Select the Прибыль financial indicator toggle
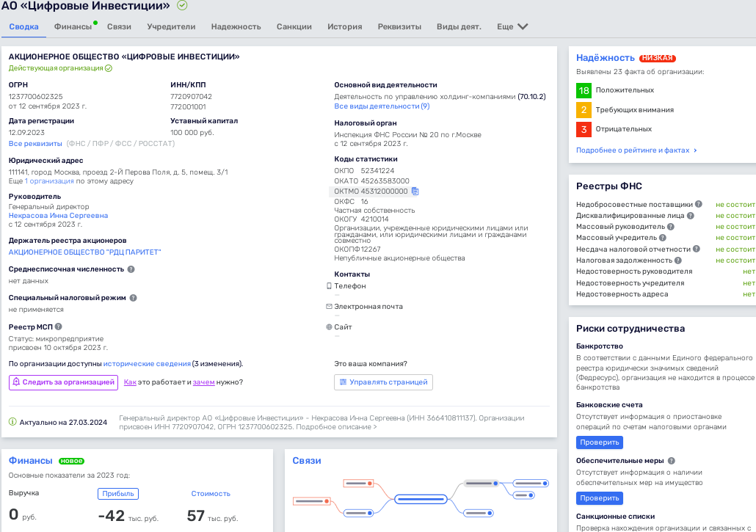 click(118, 494)
